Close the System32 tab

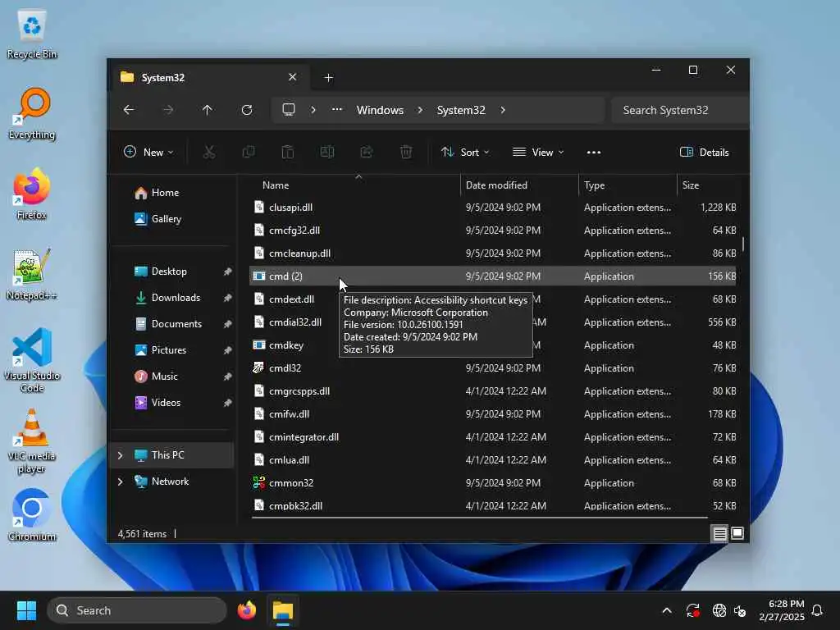pyautogui.click(x=293, y=77)
